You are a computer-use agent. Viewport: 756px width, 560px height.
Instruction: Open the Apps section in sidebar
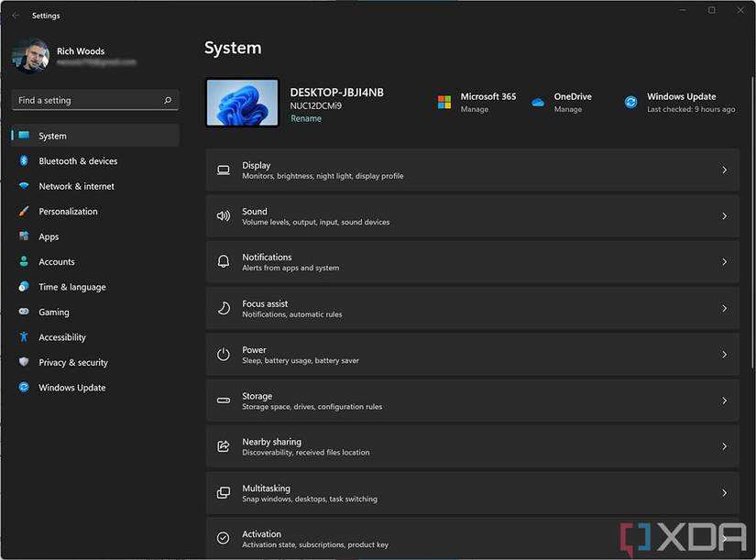pyautogui.click(x=49, y=236)
